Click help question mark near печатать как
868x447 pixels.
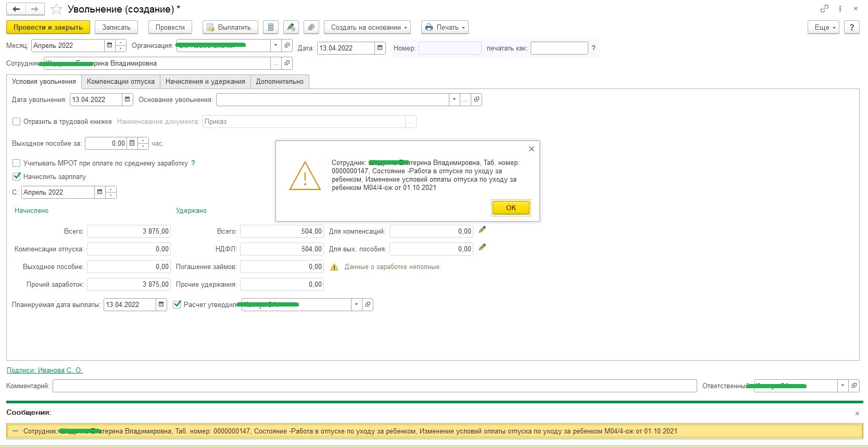coord(593,48)
